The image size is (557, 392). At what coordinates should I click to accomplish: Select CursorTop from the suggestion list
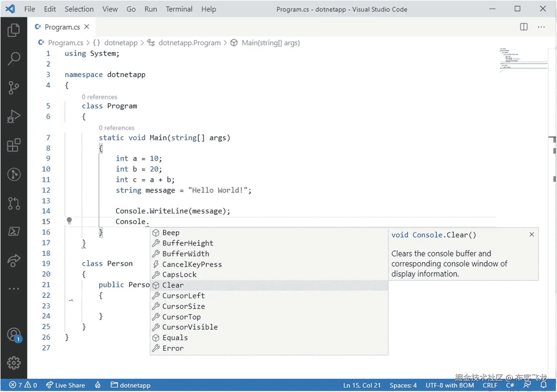[269, 317]
